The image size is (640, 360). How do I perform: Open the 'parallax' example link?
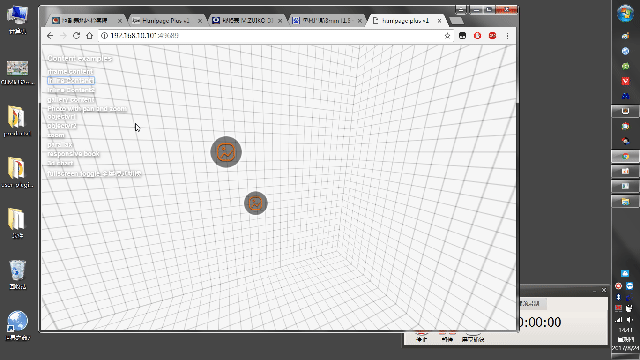click(60, 144)
